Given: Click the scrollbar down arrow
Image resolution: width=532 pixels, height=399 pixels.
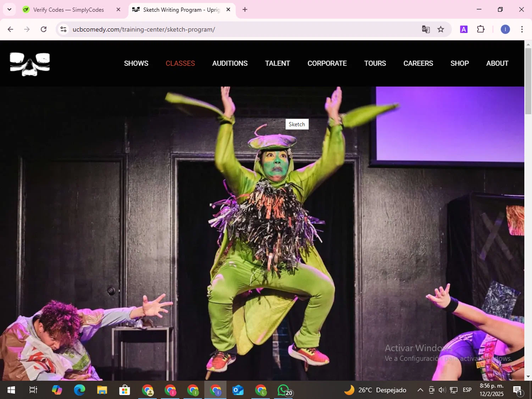Looking at the screenshot, I should (528, 377).
